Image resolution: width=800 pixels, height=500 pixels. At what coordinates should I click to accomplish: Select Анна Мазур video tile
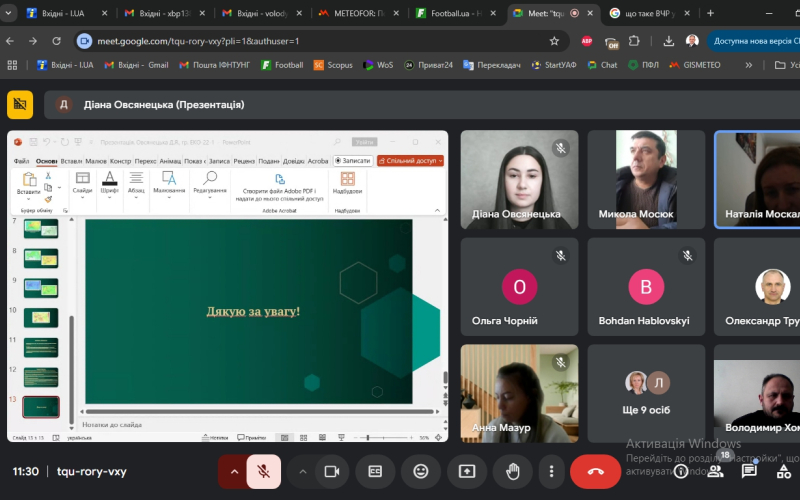(519, 393)
